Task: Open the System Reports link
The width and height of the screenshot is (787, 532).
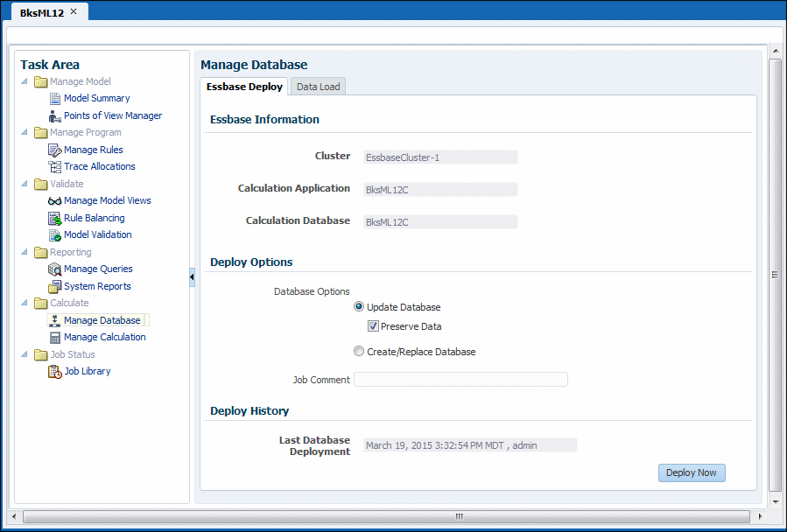Action: (x=97, y=286)
